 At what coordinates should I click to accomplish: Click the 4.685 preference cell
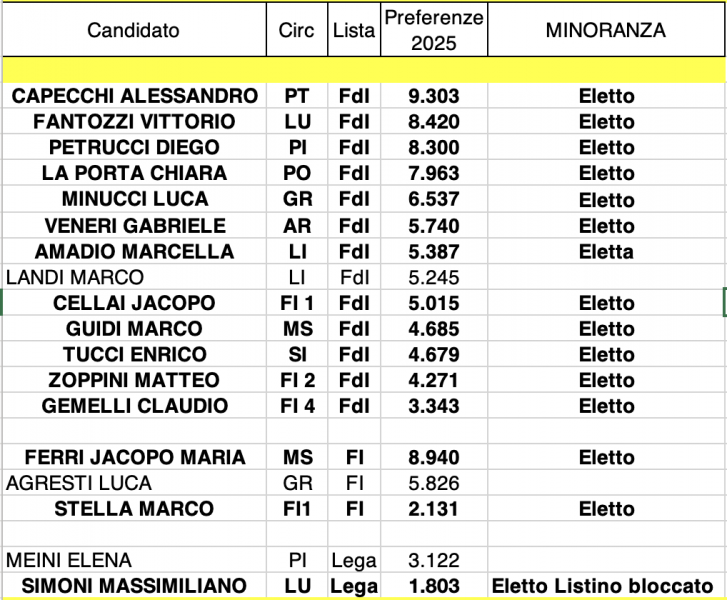(x=433, y=328)
